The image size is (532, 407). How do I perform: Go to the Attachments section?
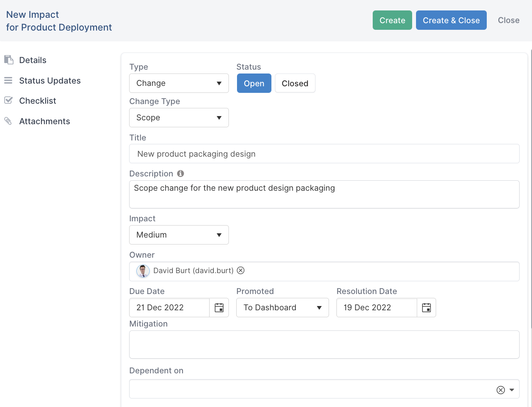pos(44,121)
